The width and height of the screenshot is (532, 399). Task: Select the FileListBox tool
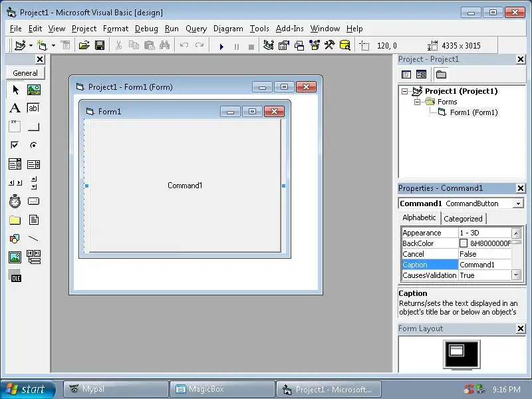[34, 220]
